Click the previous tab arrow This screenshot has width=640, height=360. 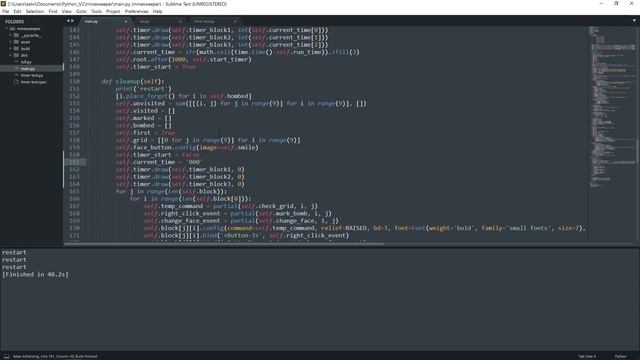68,21
